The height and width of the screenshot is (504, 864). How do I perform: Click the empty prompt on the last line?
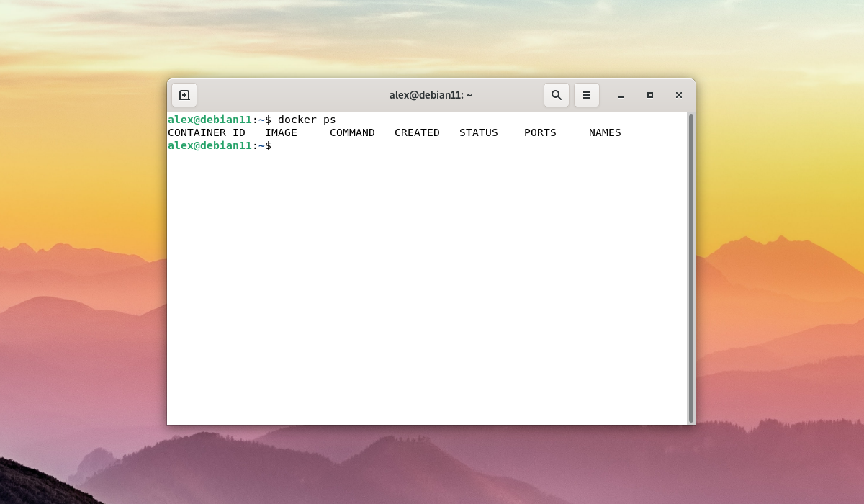tap(220, 145)
